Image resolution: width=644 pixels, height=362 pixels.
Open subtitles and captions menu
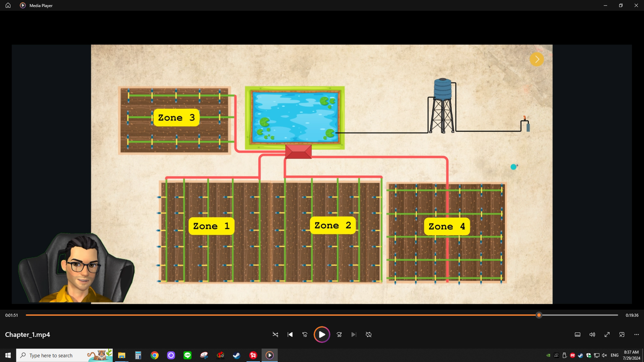[x=577, y=335]
